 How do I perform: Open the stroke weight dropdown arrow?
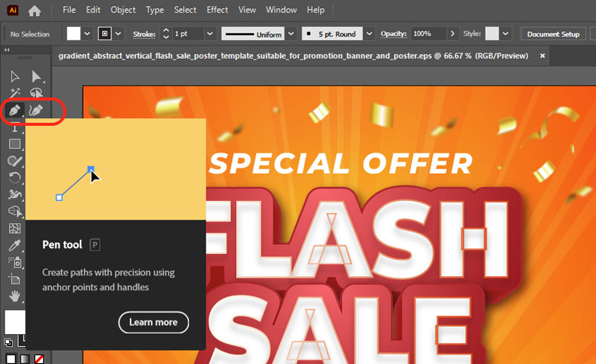(209, 33)
